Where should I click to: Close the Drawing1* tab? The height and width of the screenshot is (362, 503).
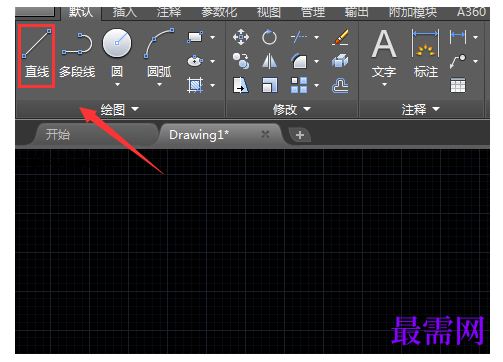[x=265, y=134]
